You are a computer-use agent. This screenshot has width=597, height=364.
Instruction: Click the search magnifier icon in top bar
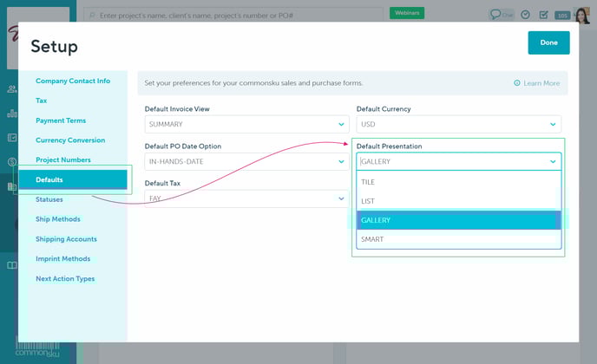pos(92,15)
